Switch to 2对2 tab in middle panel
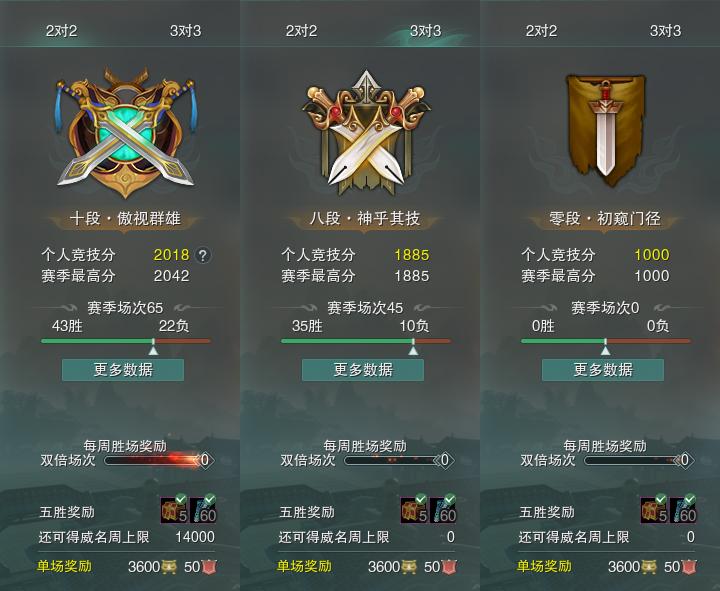720x591 pixels. click(x=301, y=31)
